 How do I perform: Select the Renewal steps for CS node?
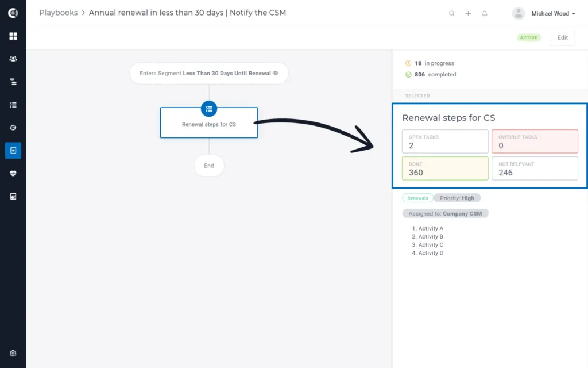209,123
